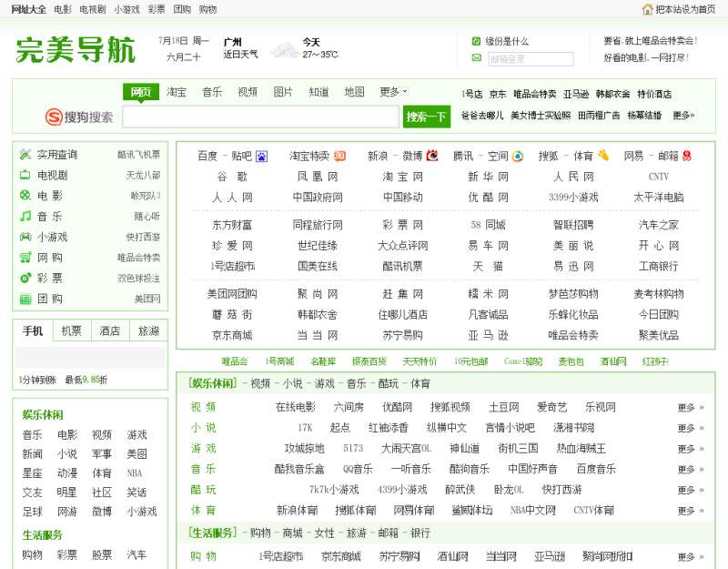The height and width of the screenshot is (569, 728).
Task: Click the Sogou search input box
Action: coord(260,117)
